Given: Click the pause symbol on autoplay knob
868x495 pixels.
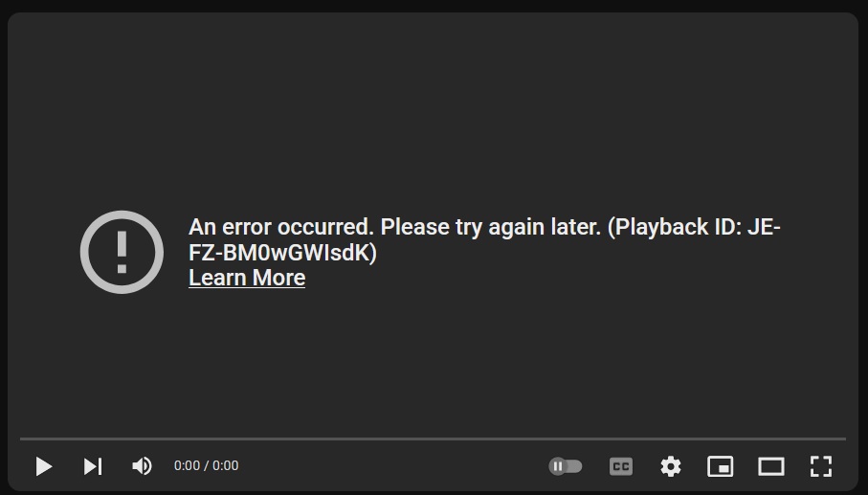Looking at the screenshot, I should pyautogui.click(x=558, y=466).
